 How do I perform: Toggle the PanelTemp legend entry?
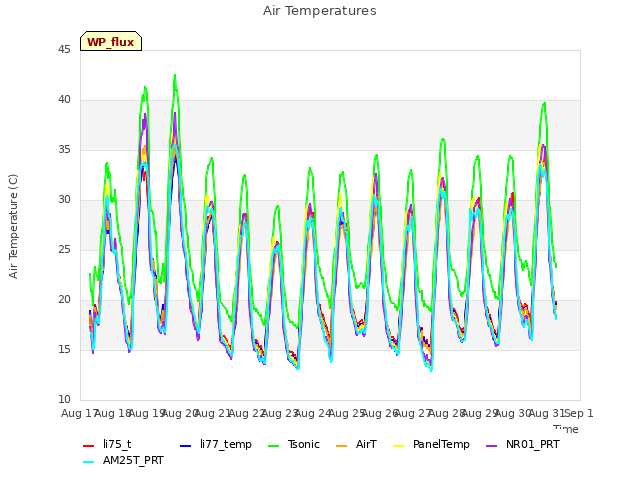[431, 444]
